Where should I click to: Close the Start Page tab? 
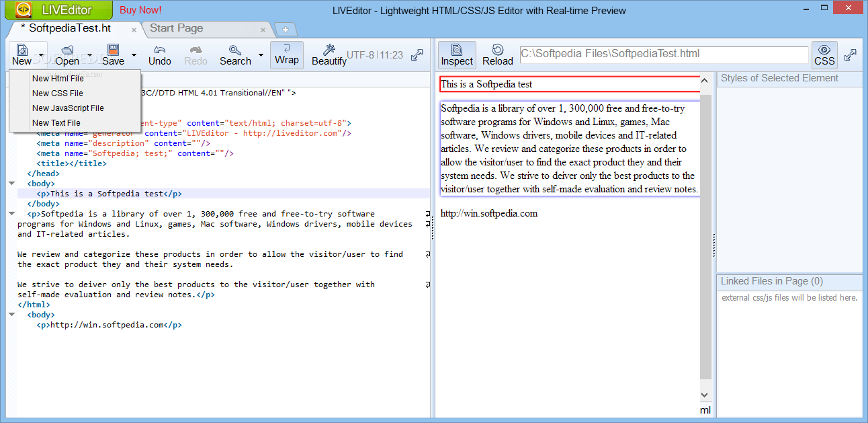click(263, 30)
